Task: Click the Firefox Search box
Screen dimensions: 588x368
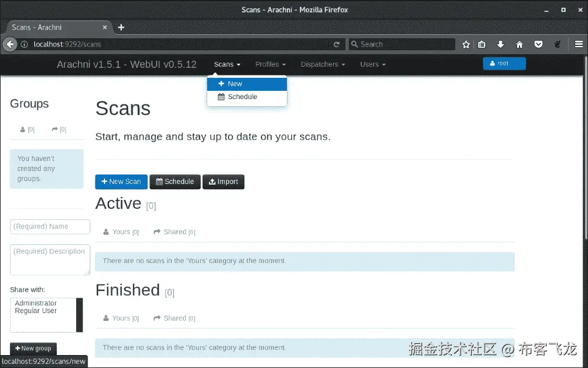Action: pyautogui.click(x=402, y=44)
